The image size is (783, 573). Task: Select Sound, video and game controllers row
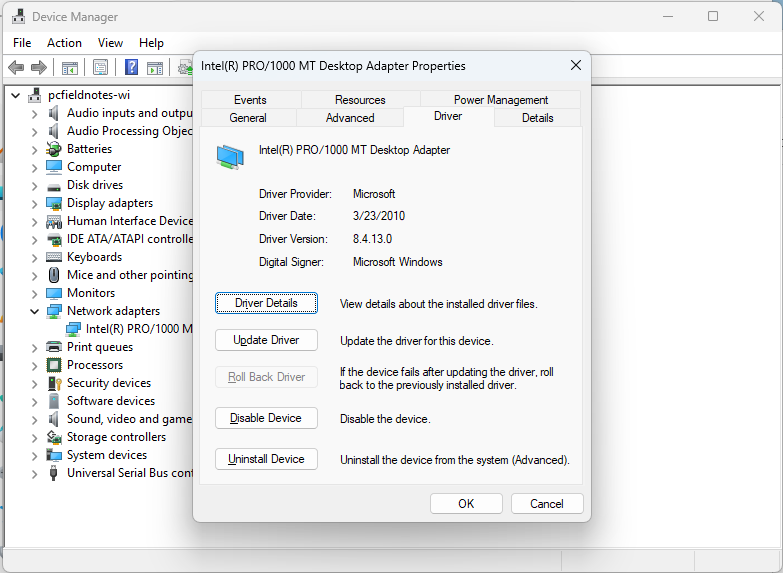click(130, 419)
